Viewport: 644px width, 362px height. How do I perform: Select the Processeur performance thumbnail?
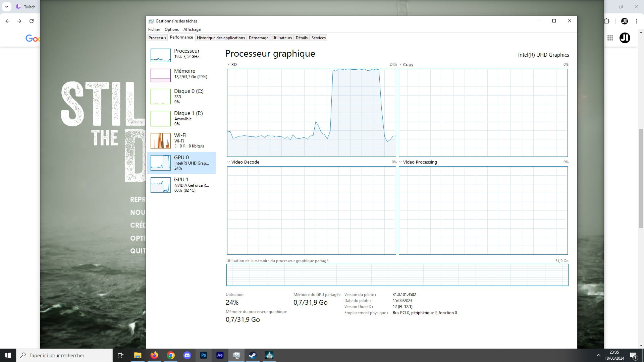[160, 55]
